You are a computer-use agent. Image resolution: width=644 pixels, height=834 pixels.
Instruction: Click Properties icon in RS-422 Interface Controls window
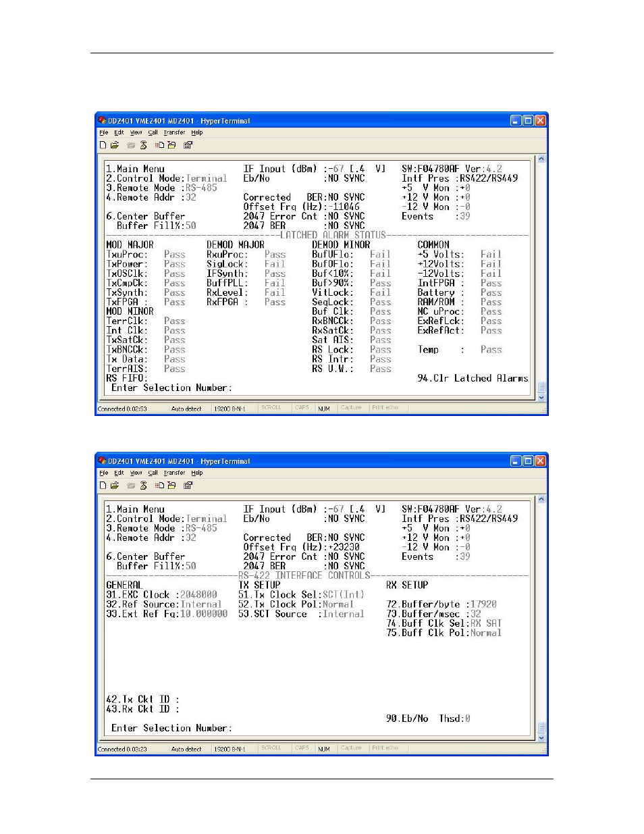[188, 485]
